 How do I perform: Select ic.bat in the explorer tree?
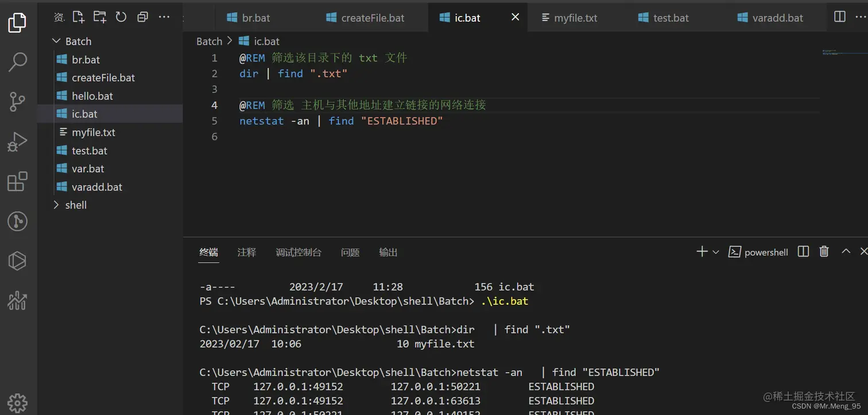[x=110, y=114]
